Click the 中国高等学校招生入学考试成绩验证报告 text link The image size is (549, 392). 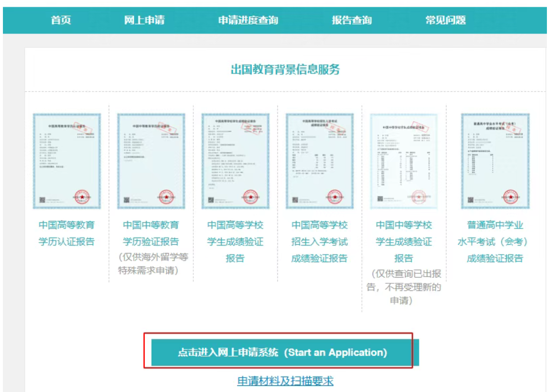(x=319, y=241)
